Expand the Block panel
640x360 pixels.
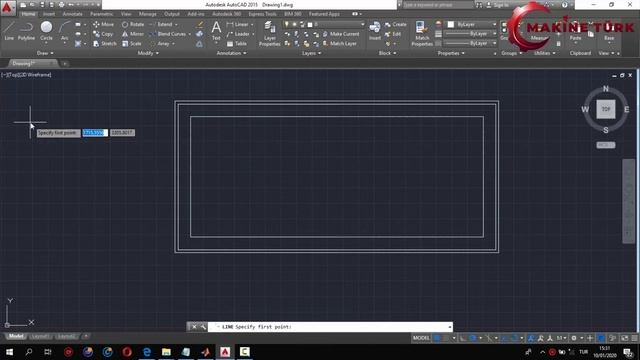pyautogui.click(x=387, y=53)
